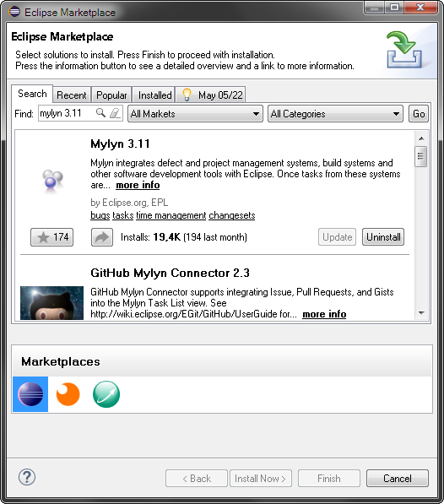Image resolution: width=444 pixels, height=504 pixels.
Task: Click the Mylyn 3.11 logo thumbnail
Action: tap(52, 181)
